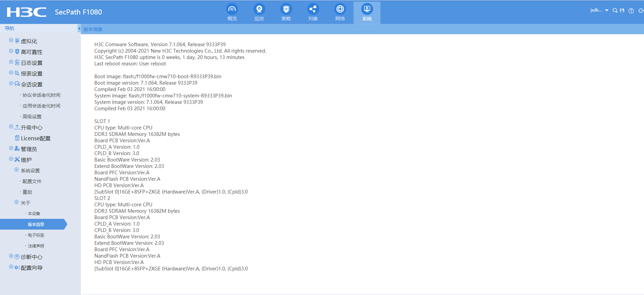Collapse the 维护 tree node arrow

click(11, 159)
